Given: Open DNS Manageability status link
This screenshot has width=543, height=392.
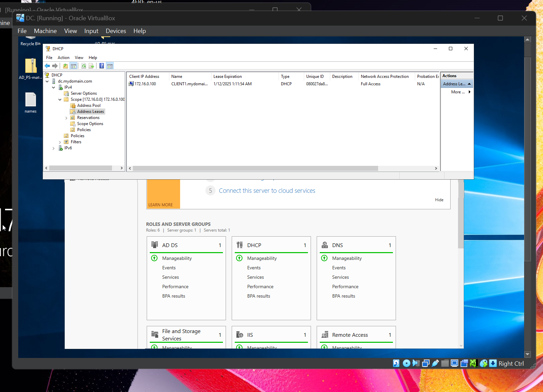Looking at the screenshot, I should pos(347,258).
